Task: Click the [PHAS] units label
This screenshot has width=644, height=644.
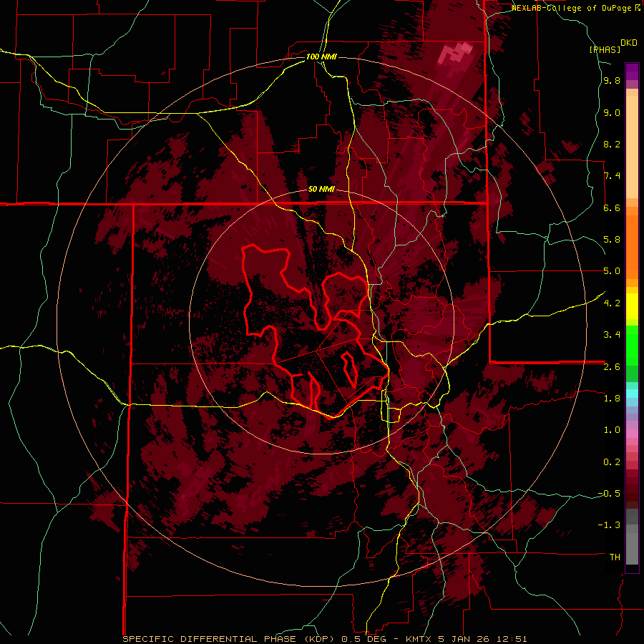Action: pyautogui.click(x=605, y=49)
